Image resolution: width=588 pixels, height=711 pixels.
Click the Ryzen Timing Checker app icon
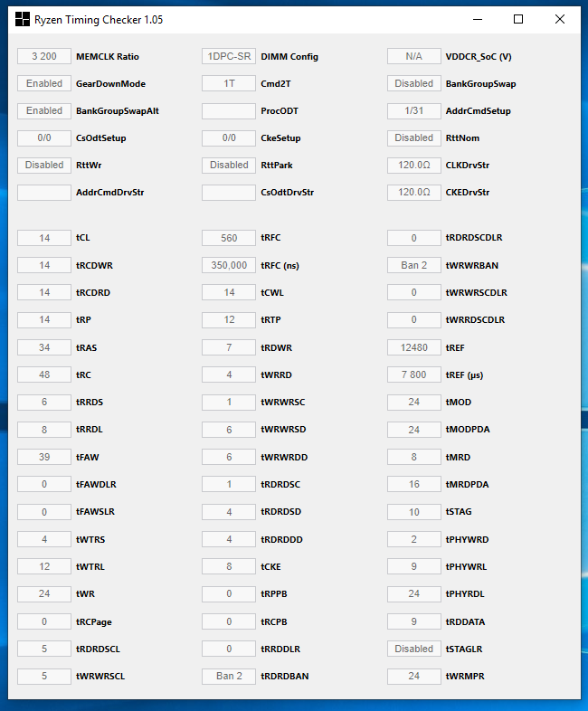23,20
